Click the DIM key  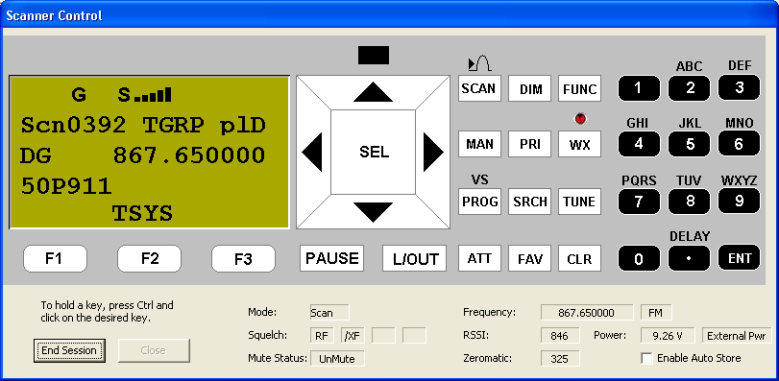coord(530,89)
